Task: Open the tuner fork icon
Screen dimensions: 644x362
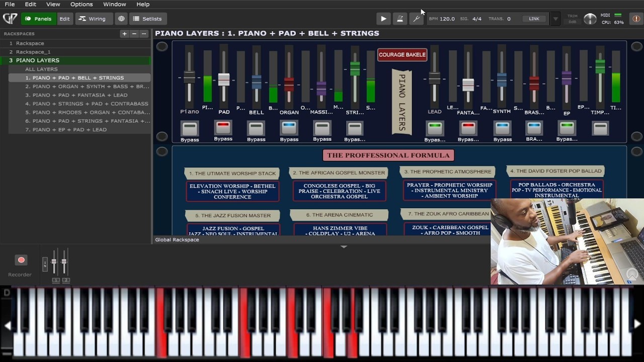Action: pyautogui.click(x=416, y=19)
